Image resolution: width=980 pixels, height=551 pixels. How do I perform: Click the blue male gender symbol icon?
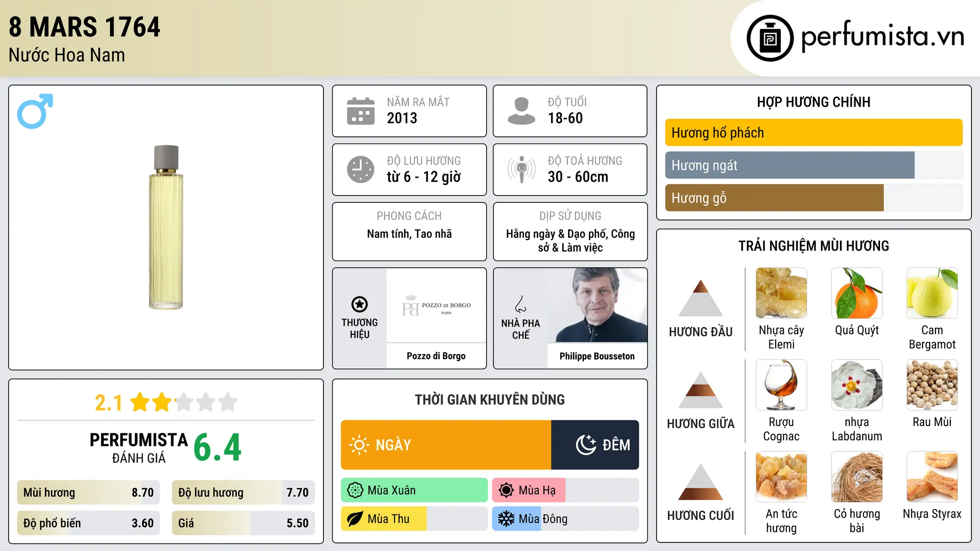click(35, 111)
